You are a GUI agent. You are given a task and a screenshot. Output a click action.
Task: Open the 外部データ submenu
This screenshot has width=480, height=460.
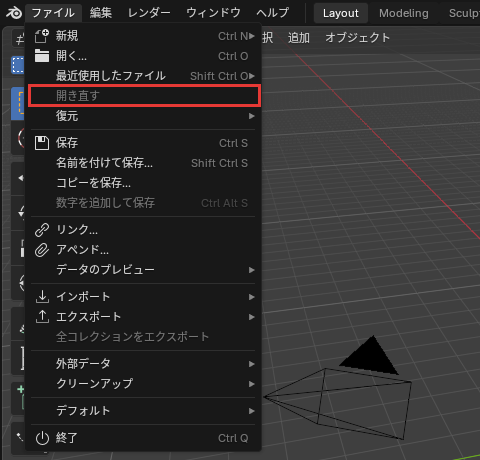tap(143, 364)
